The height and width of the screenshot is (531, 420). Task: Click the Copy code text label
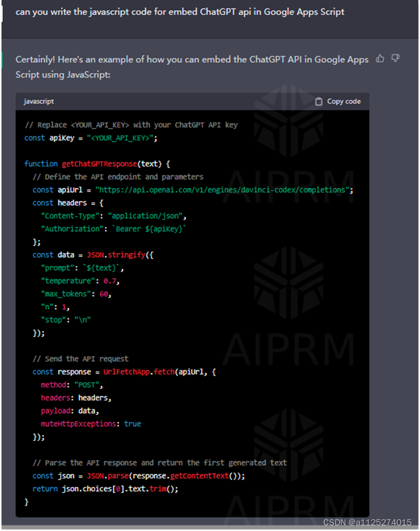pyautogui.click(x=344, y=101)
